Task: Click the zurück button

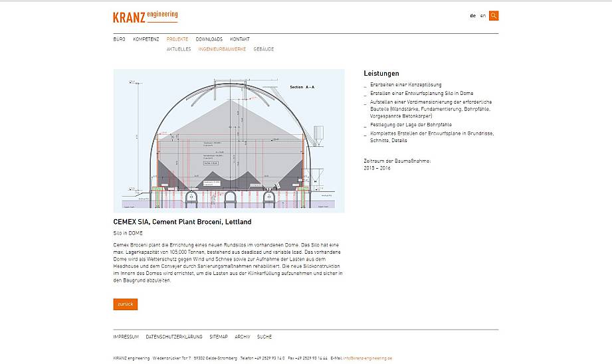Action: (x=126, y=304)
